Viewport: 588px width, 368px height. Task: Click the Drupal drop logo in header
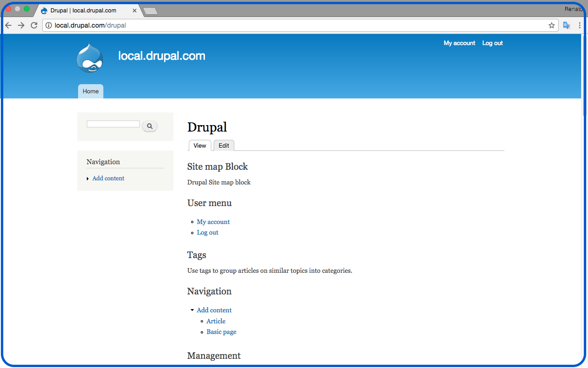(90, 58)
